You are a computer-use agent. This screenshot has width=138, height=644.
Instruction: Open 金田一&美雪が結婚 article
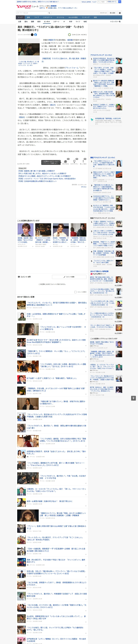point(50,501)
